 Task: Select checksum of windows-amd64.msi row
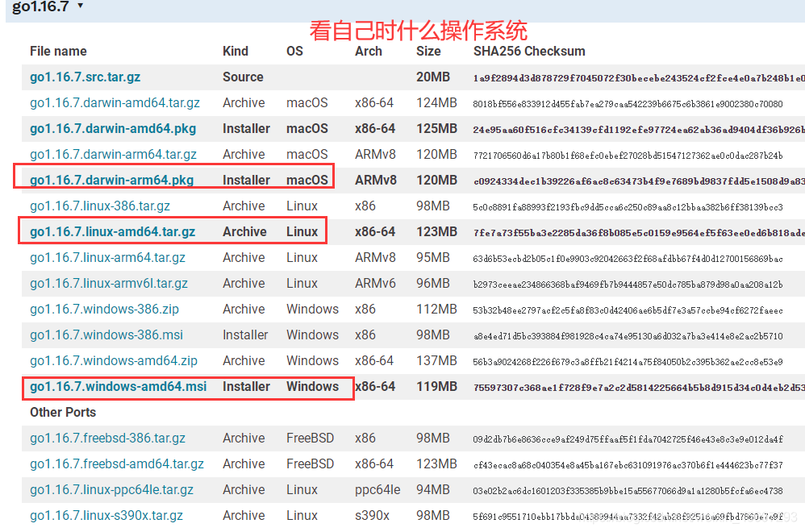[x=639, y=388]
